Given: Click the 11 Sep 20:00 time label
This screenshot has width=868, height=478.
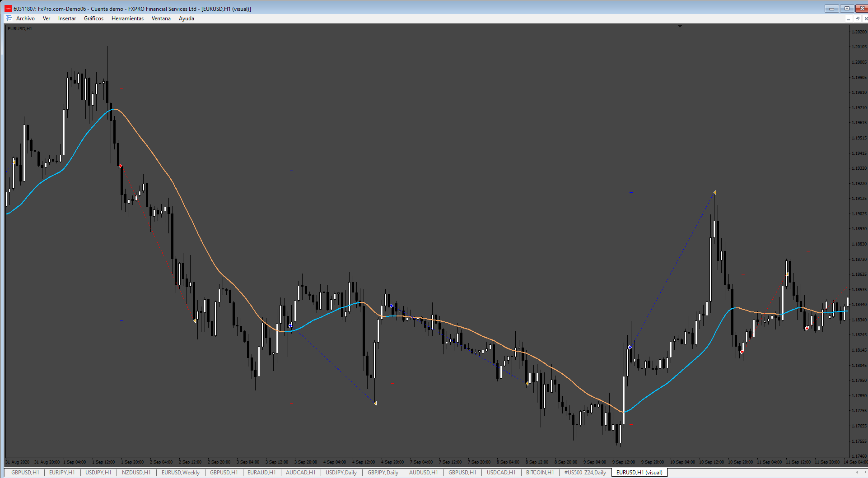Looking at the screenshot, I should 827,462.
